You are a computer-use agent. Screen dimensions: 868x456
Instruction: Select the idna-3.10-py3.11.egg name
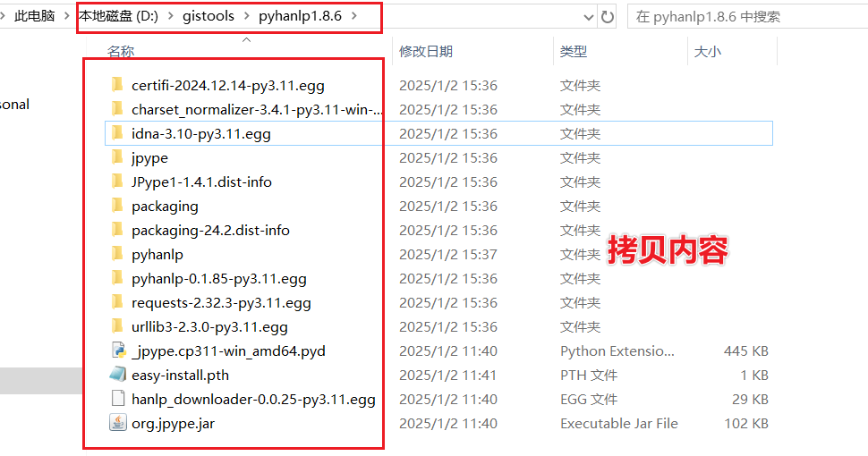pos(201,134)
